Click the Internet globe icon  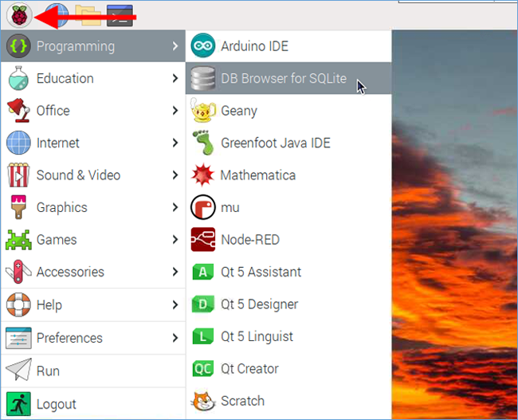click(x=18, y=143)
